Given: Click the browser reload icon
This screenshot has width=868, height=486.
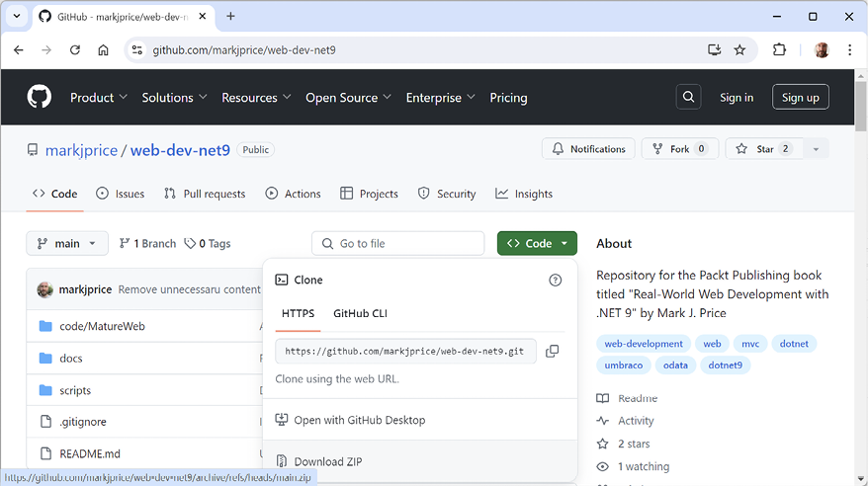Looking at the screenshot, I should pos(75,49).
